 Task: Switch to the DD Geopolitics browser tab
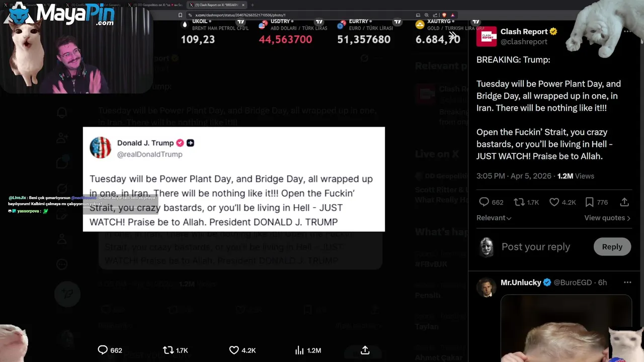[x=156, y=5]
